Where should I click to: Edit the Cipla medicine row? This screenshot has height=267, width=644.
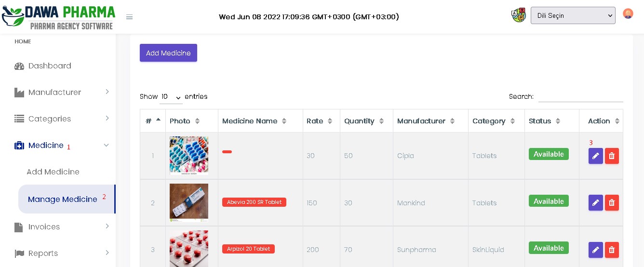(x=596, y=156)
